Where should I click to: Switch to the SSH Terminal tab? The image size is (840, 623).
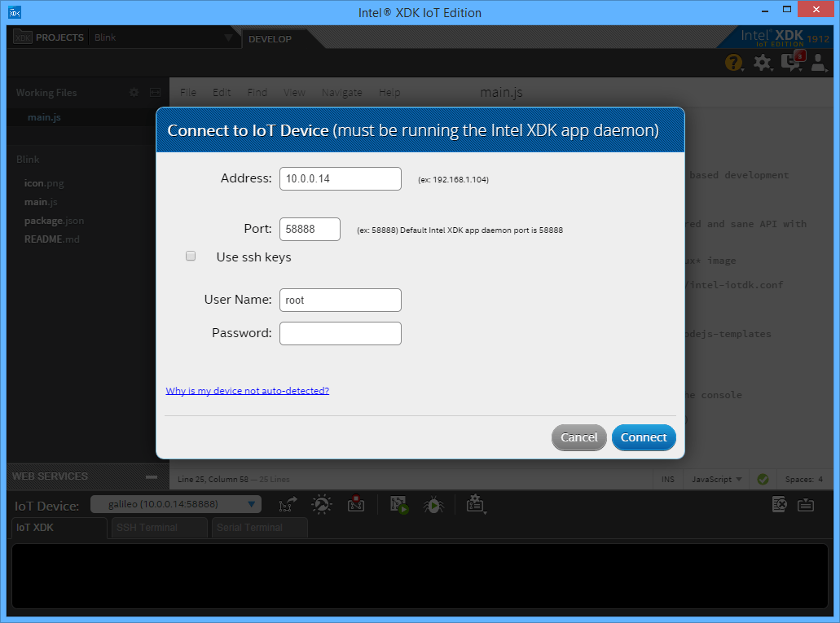click(x=160, y=528)
